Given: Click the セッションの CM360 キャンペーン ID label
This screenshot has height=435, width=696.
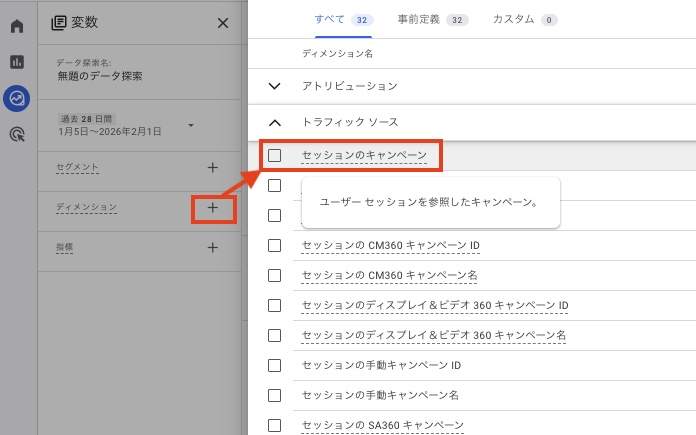Looking at the screenshot, I should [x=391, y=245].
